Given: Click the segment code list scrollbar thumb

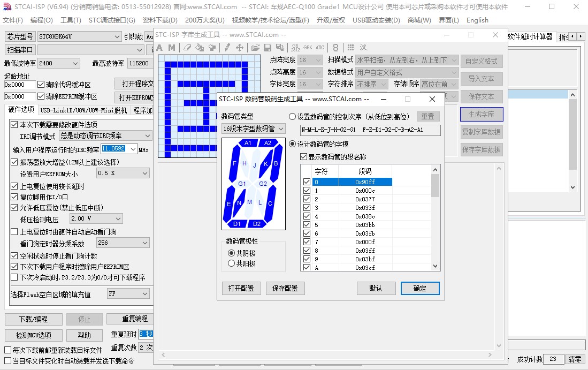Looking at the screenshot, I should point(436,186).
